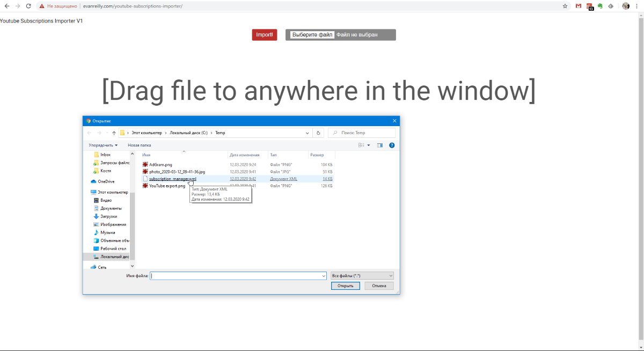The height and width of the screenshot is (351, 644).
Task: Bookmark this page with the star icon
Action: (x=565, y=6)
